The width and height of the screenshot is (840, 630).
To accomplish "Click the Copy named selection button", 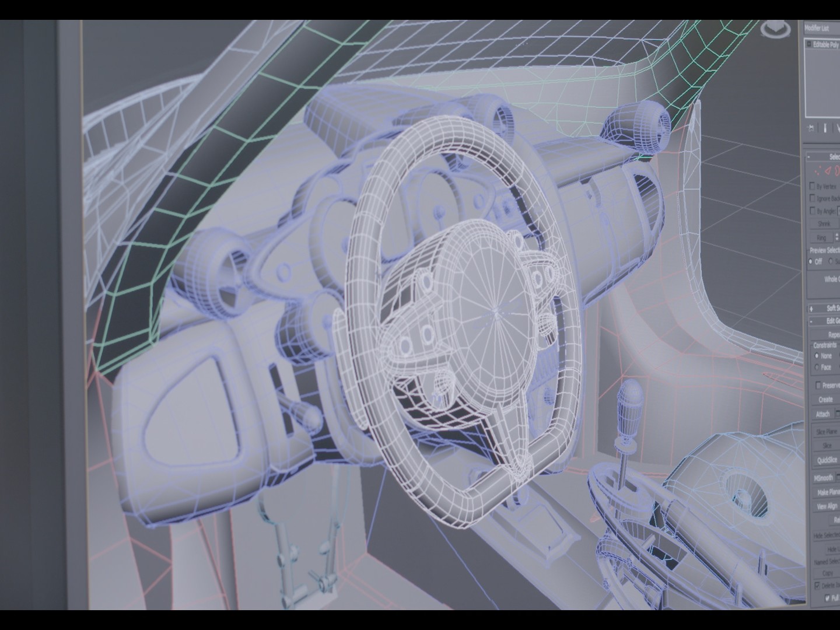I will (827, 573).
